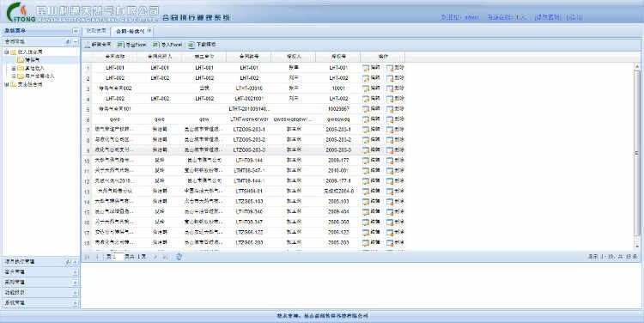Click the change password link in header
The image size is (644, 323).
548,17
